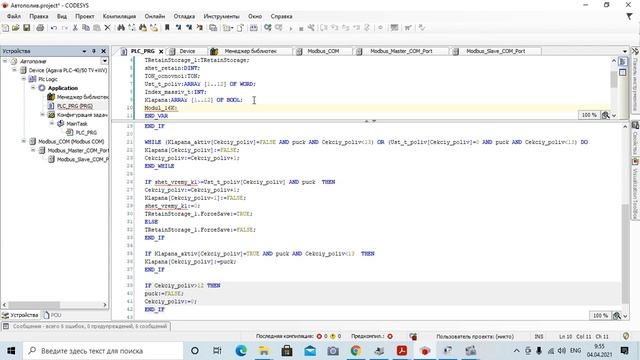Collapse the MainTask tree node
640x360 pixels.
click(52, 123)
